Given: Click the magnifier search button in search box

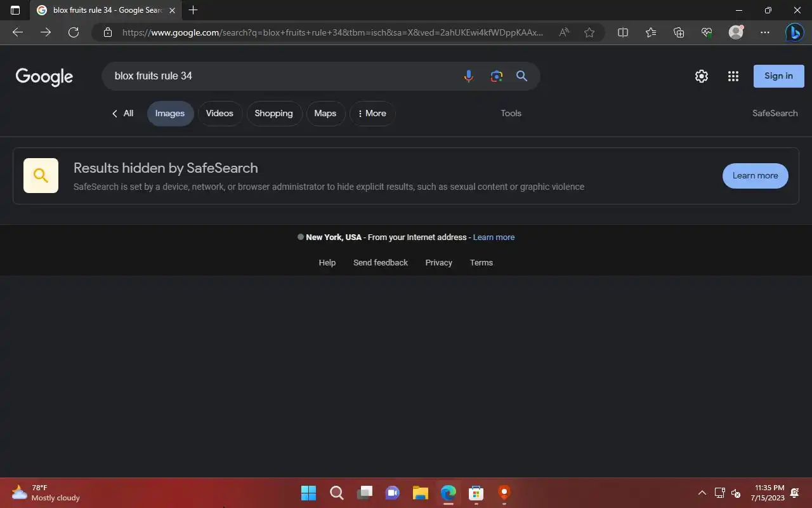Looking at the screenshot, I should click(521, 76).
